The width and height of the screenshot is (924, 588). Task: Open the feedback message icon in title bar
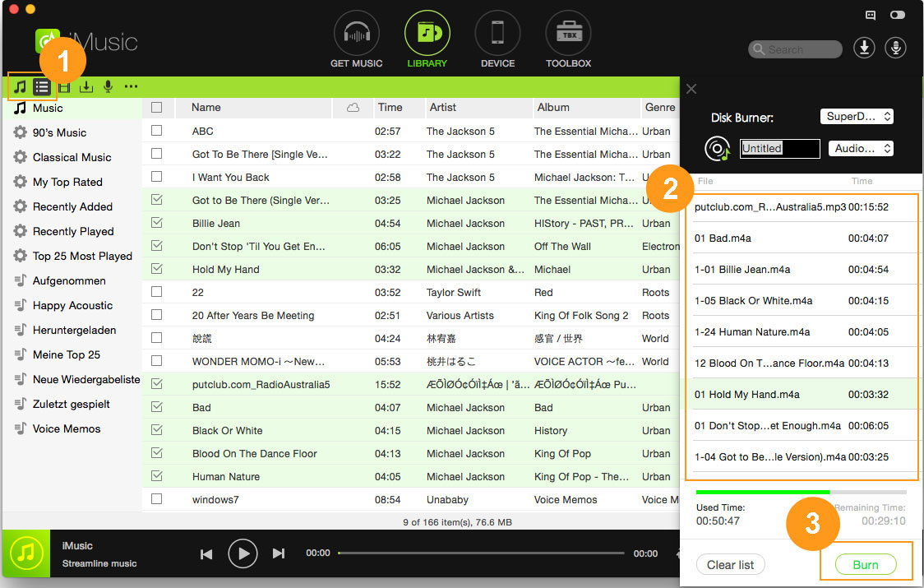tap(871, 15)
